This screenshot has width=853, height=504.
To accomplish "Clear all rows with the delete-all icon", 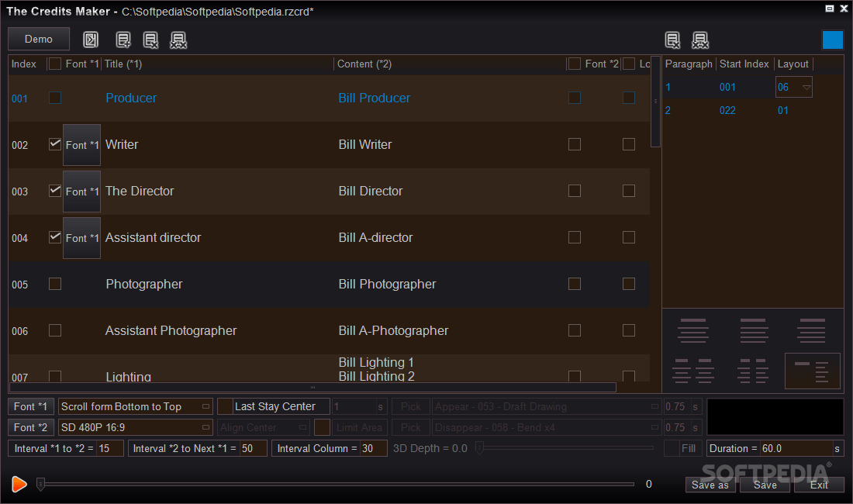I will [179, 39].
